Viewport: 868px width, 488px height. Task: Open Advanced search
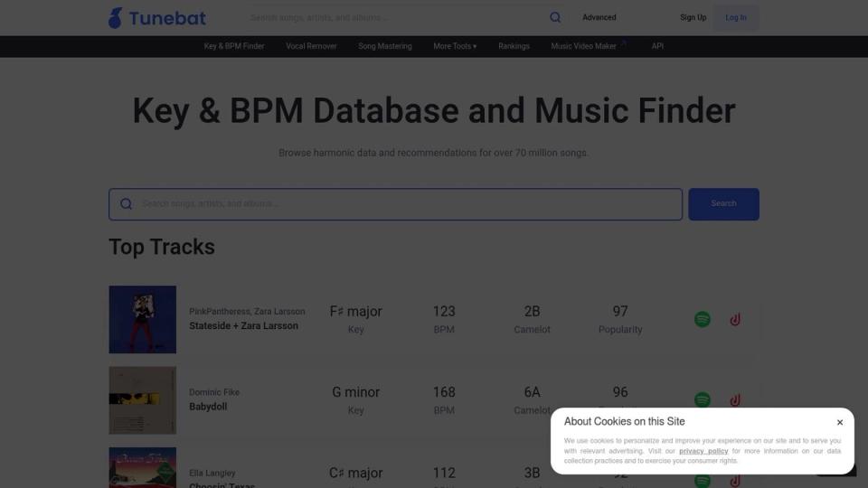point(599,18)
